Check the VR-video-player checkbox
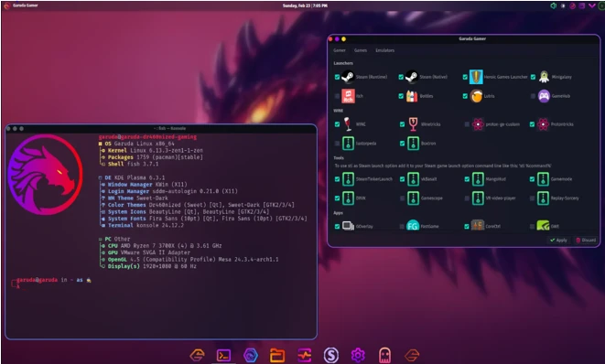Image resolution: width=605 pixels, height=364 pixels. pyautogui.click(x=467, y=198)
